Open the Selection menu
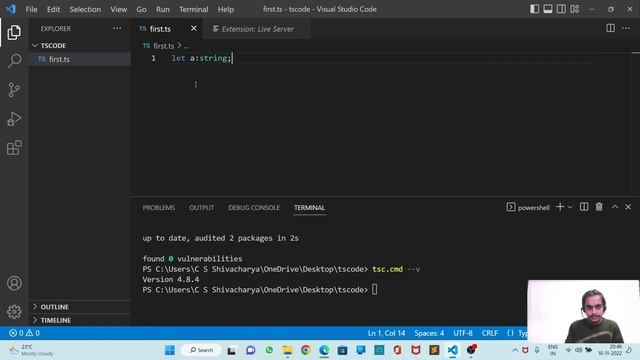The height and width of the screenshot is (360, 640). (85, 9)
